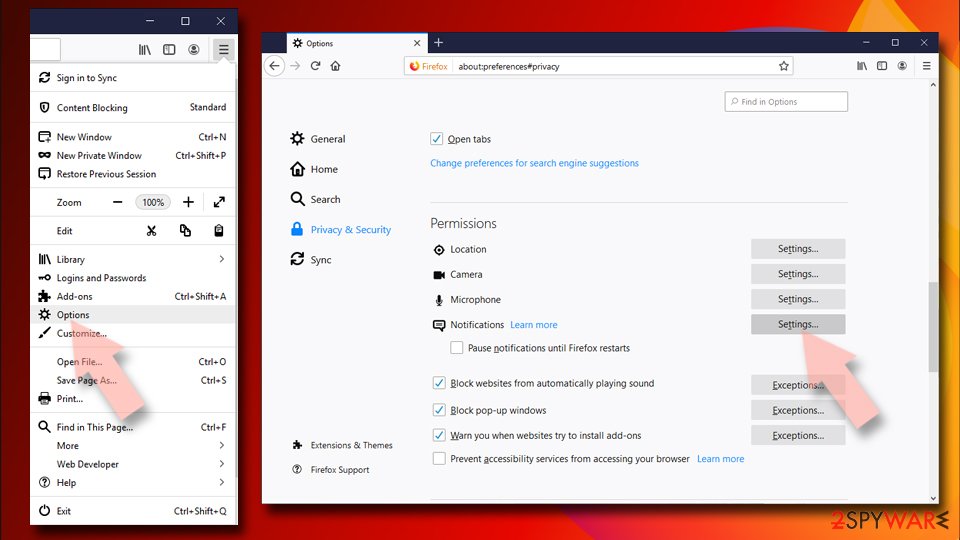The height and width of the screenshot is (540, 960).
Task: Toggle Block websites from automatically playing sound
Action: [439, 383]
